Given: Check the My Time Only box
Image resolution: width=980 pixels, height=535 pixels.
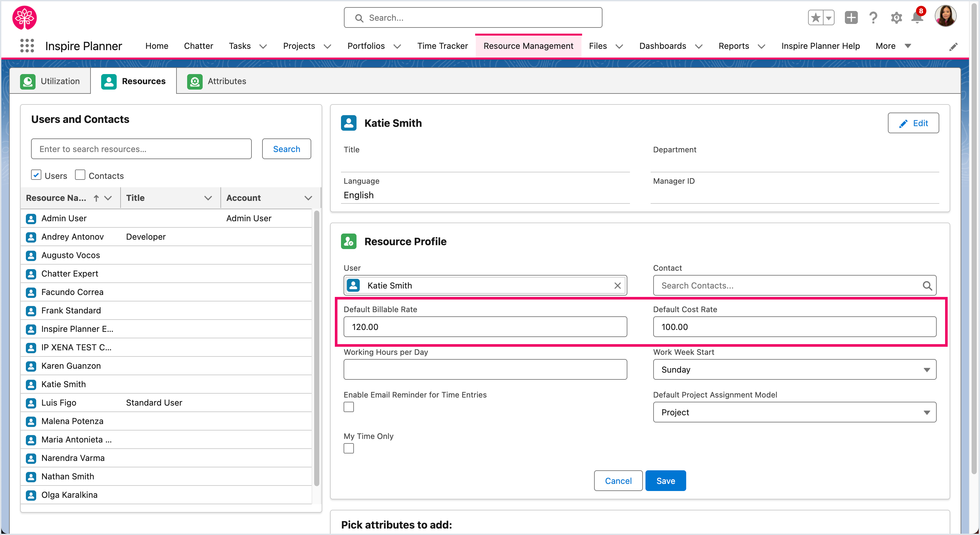Looking at the screenshot, I should (348, 448).
